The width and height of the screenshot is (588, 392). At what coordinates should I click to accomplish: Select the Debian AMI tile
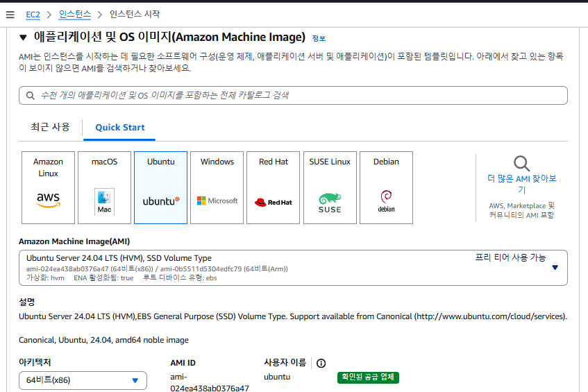(x=386, y=187)
